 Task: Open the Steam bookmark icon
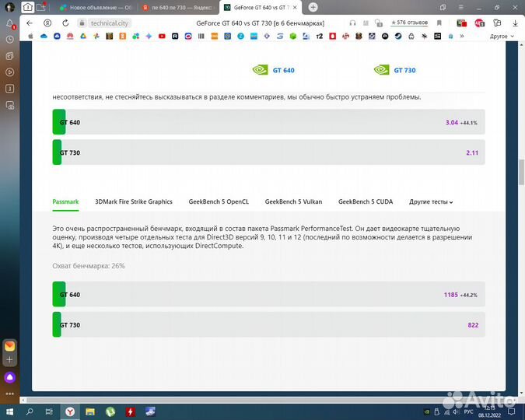(398, 37)
